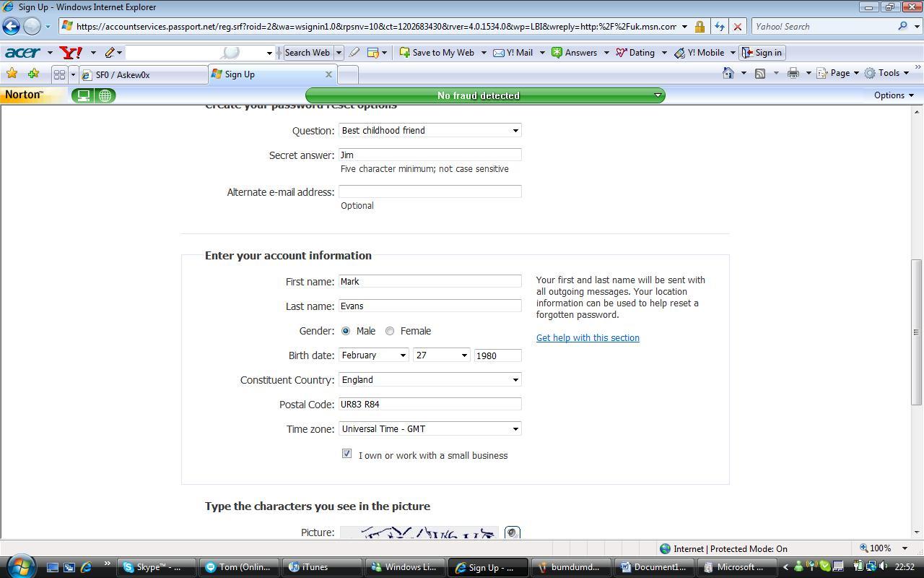The height and width of the screenshot is (578, 924).
Task: Click the Favorites star icon
Action: [x=12, y=74]
